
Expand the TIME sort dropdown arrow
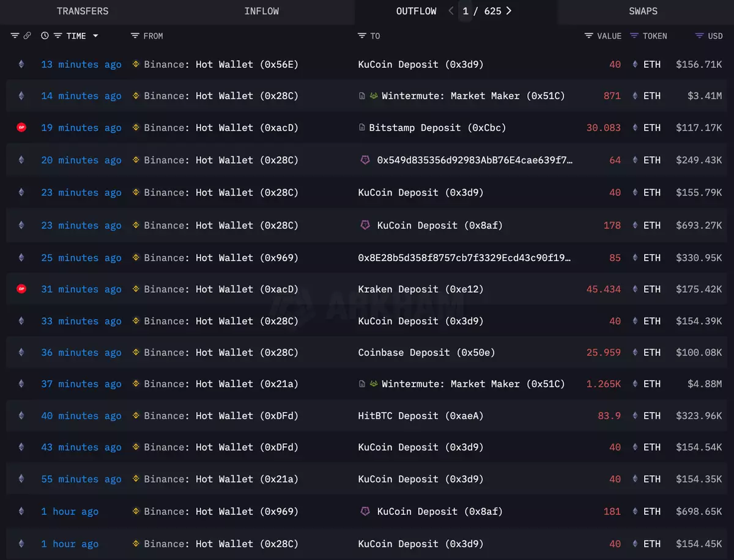pos(95,36)
